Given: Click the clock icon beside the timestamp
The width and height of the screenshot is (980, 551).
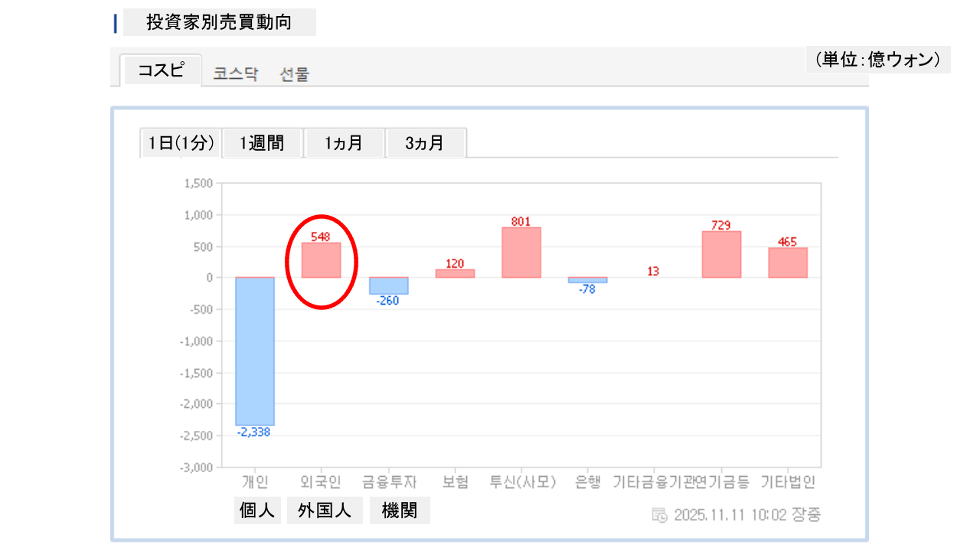Looking at the screenshot, I should coord(659,515).
